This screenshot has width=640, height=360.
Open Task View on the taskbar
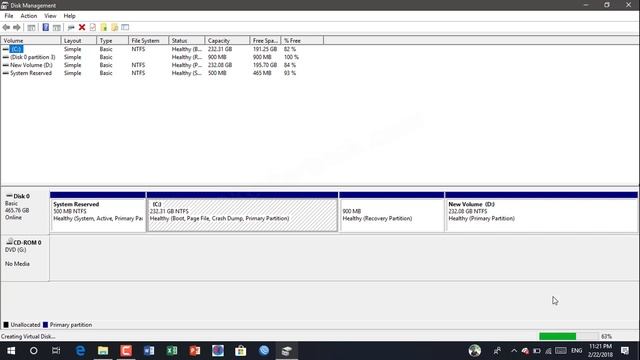point(56,351)
